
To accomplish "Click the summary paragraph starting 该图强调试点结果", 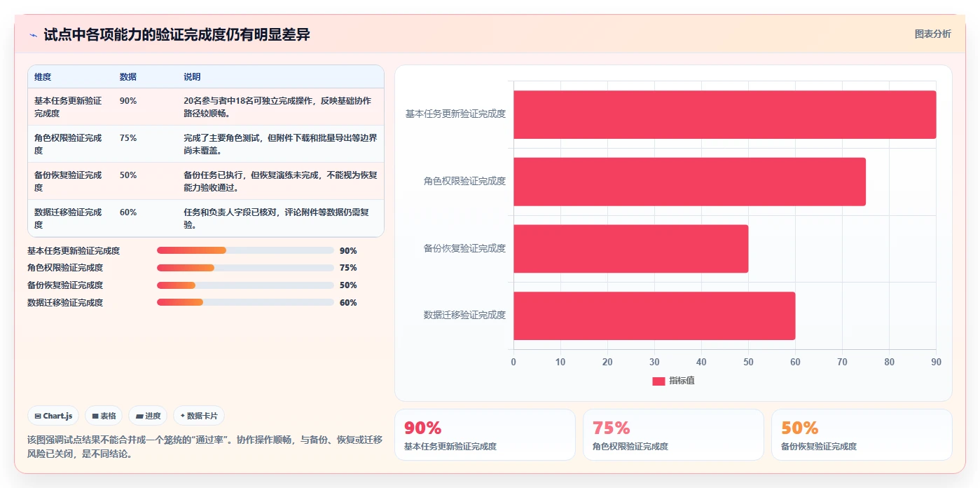I will click(205, 447).
